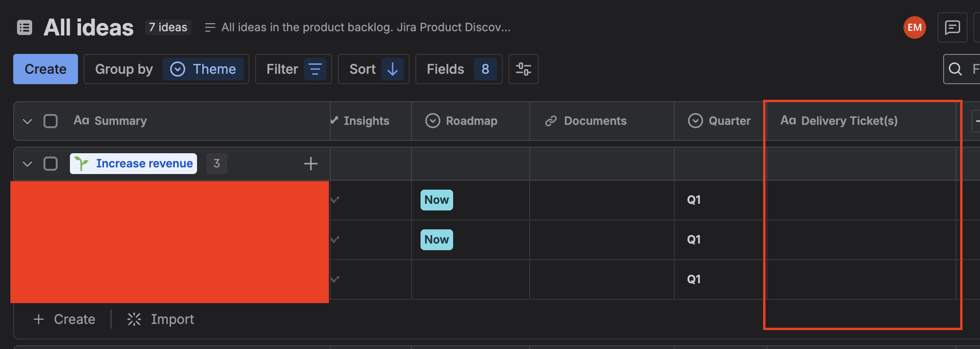Click the count 3 badge beside Increase revenue

[x=217, y=164]
